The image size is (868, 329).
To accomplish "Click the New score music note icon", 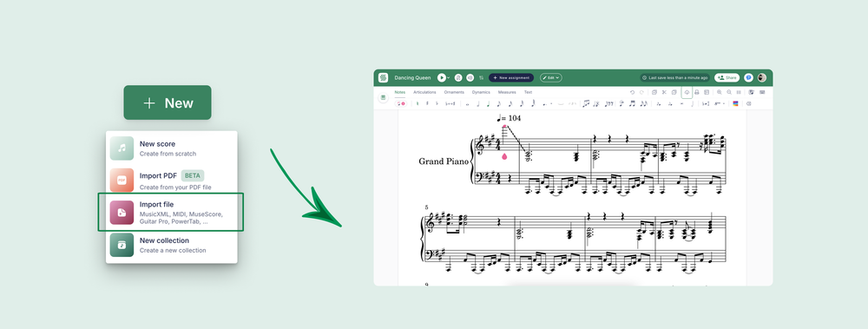I will 122,148.
